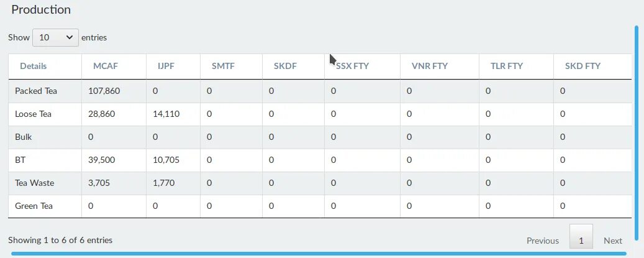Go to Next page
Viewport: 644px width, 258px height.
click(613, 241)
